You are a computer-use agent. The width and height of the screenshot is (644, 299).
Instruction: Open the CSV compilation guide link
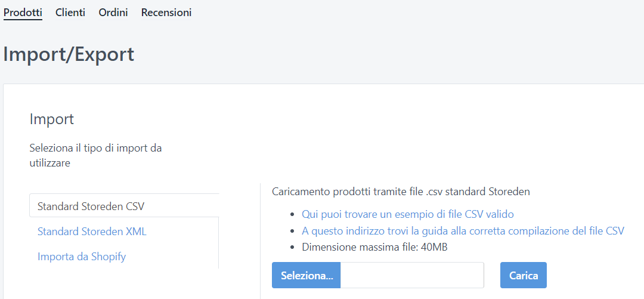pyautogui.click(x=463, y=230)
